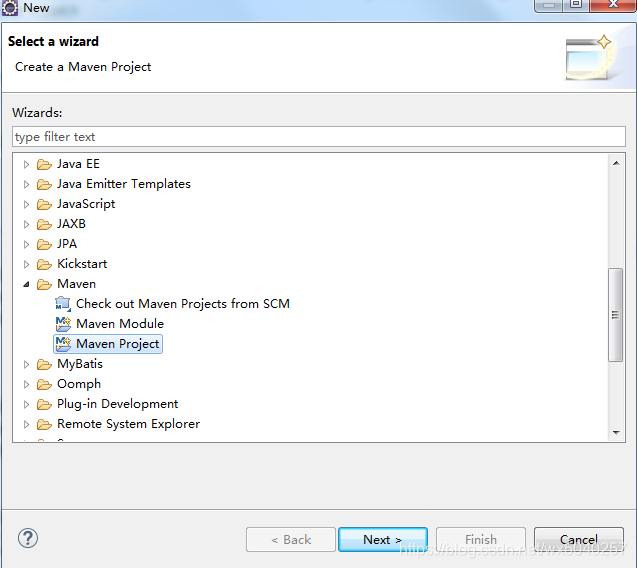Image resolution: width=637 pixels, height=568 pixels.
Task: Click the type filter text field
Action: tap(318, 137)
